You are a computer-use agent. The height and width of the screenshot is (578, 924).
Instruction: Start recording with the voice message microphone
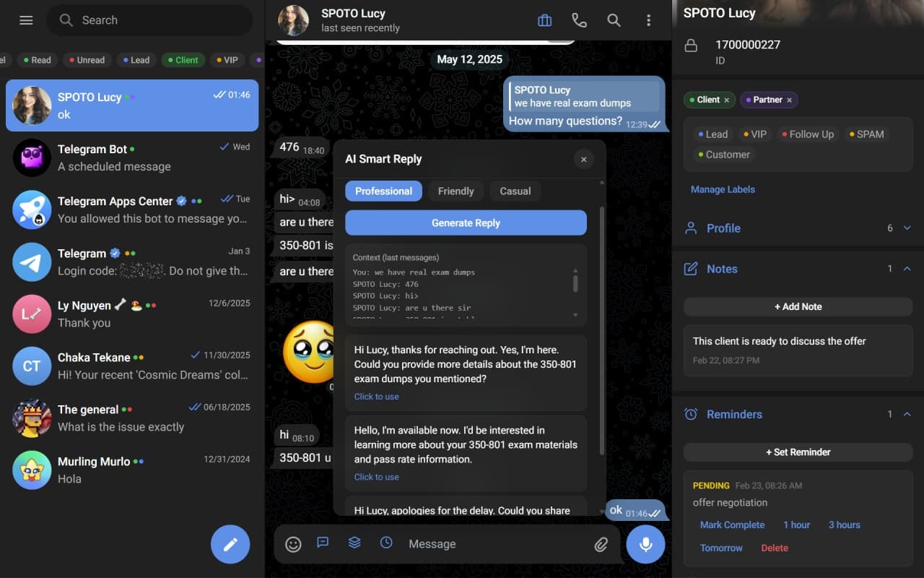tap(645, 543)
